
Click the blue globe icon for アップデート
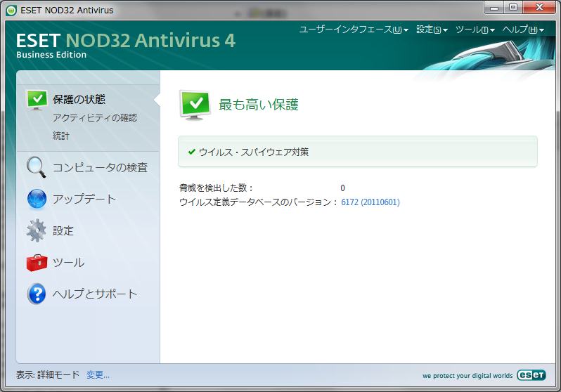coord(37,199)
